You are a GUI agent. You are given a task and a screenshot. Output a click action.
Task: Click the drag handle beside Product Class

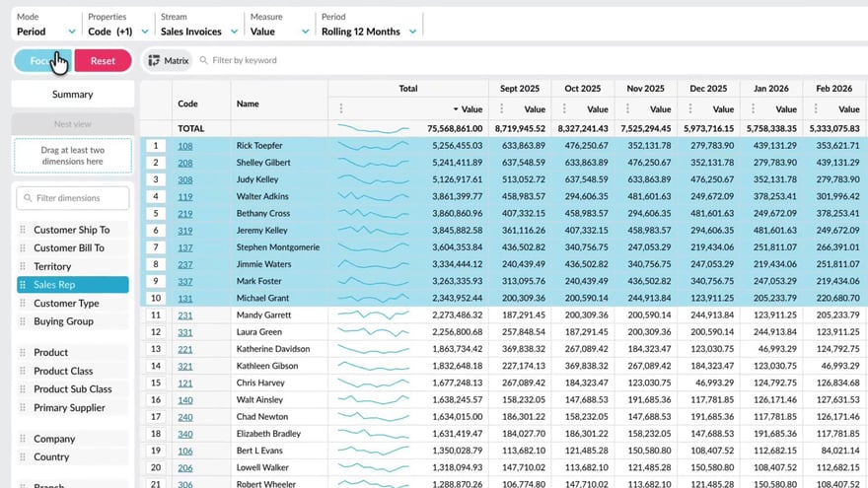click(x=23, y=371)
